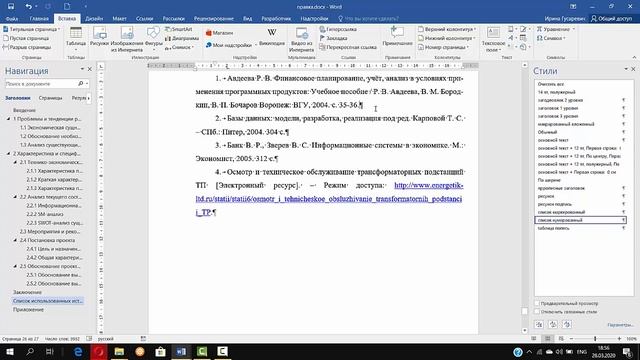Collapse the '2.1 Технико-экономическ...' heading
This screenshot has width=640, height=360.
point(15,162)
